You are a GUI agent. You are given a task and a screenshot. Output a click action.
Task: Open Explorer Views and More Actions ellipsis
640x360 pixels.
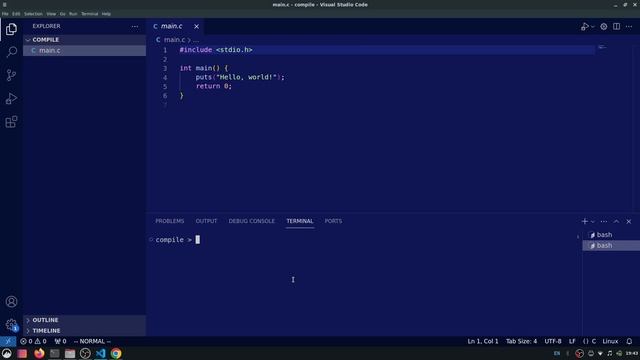[135, 27]
